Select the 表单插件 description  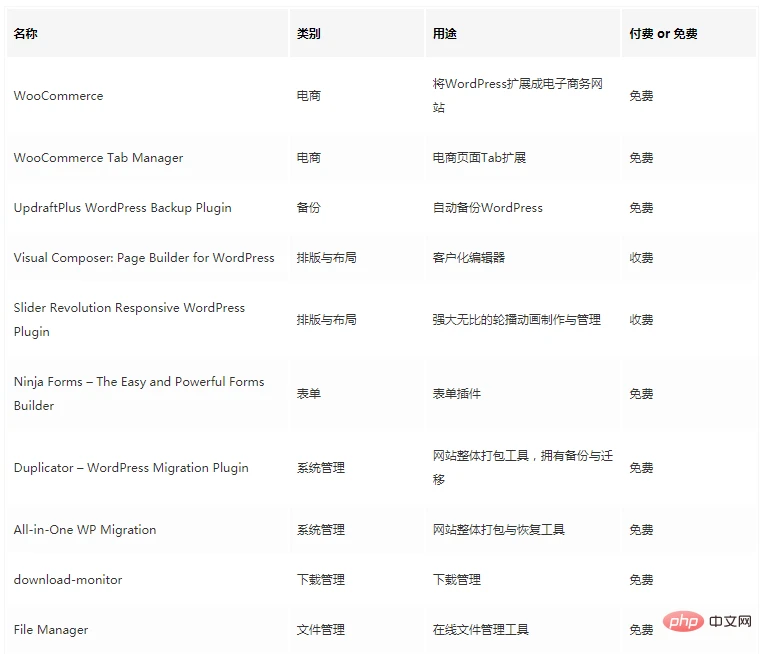(x=457, y=394)
